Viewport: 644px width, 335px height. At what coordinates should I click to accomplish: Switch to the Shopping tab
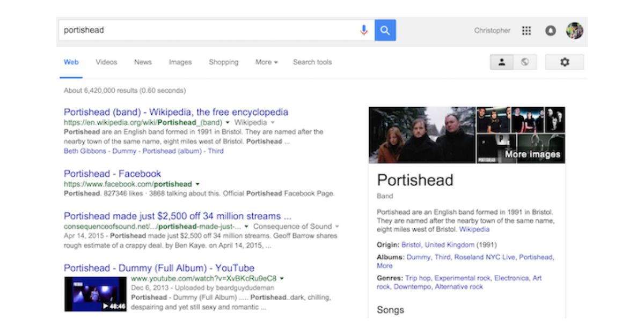click(x=224, y=62)
